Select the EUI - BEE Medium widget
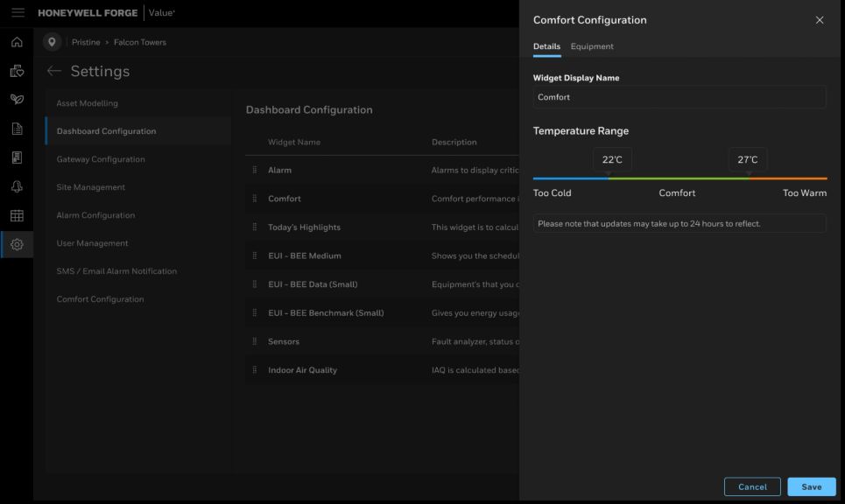This screenshot has width=845, height=504. coord(382,255)
